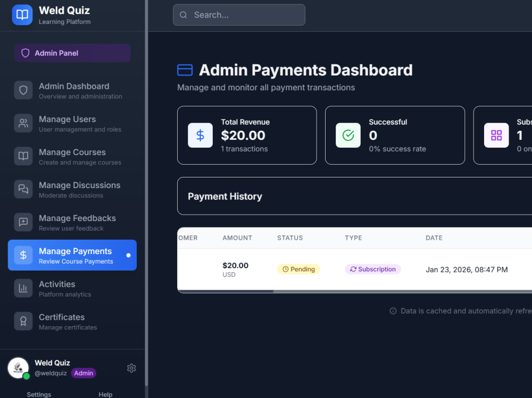Click the Manage Courses book icon

(x=23, y=156)
